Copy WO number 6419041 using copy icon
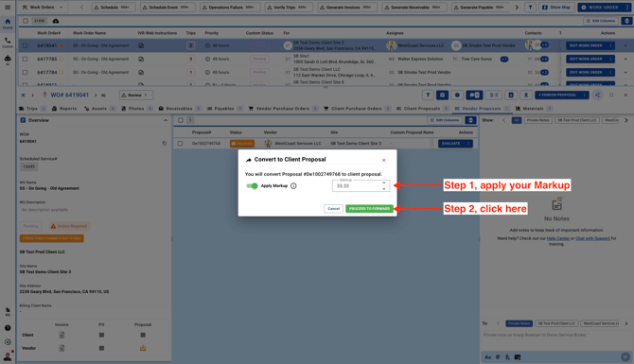 pyautogui.click(x=164, y=143)
